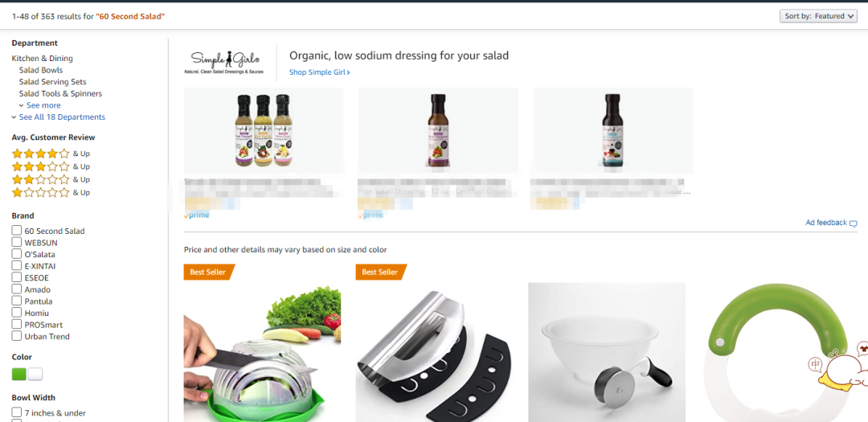Viewport: 868px width, 422px height.
Task: Enable the WEBSUN brand filter
Action: [x=17, y=242]
